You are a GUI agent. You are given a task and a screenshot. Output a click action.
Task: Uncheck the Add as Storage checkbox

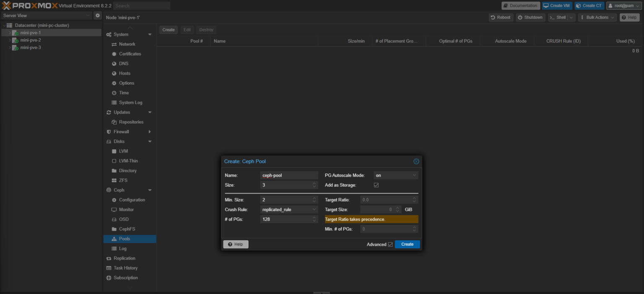[376, 185]
